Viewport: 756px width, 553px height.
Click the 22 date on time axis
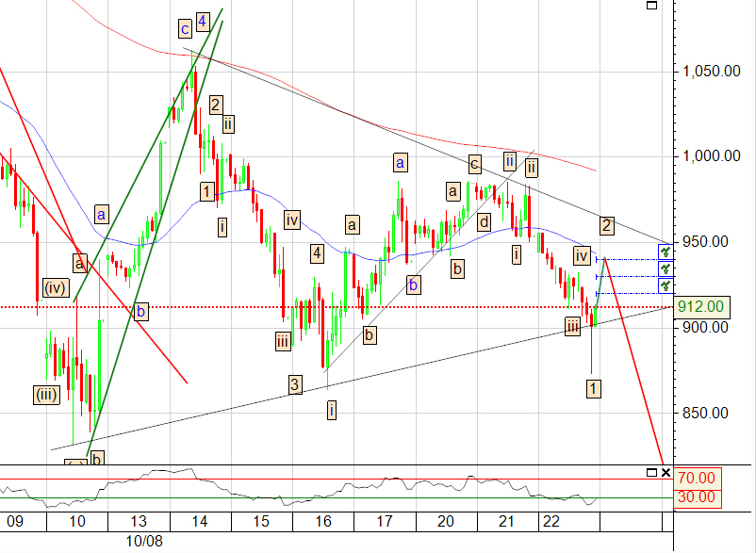551,521
